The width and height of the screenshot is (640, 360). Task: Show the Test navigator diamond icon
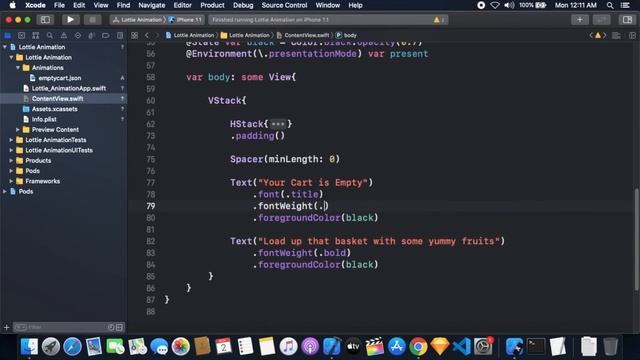click(x=78, y=36)
